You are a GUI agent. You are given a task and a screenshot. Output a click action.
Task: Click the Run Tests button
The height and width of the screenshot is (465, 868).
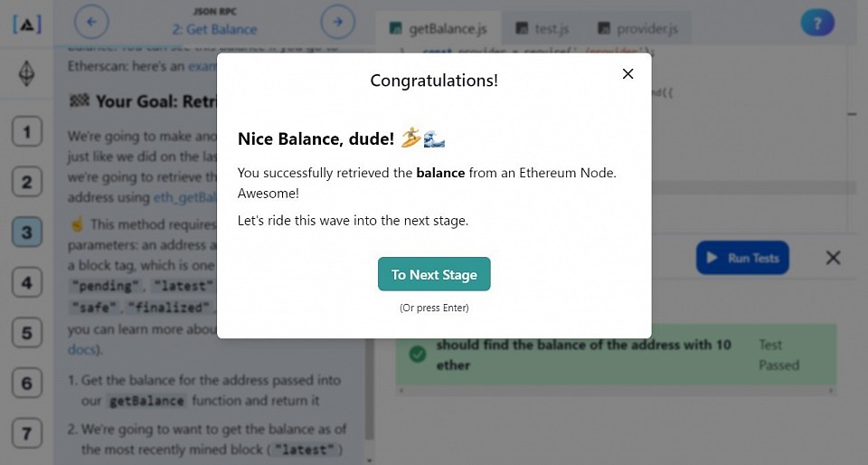coord(742,258)
